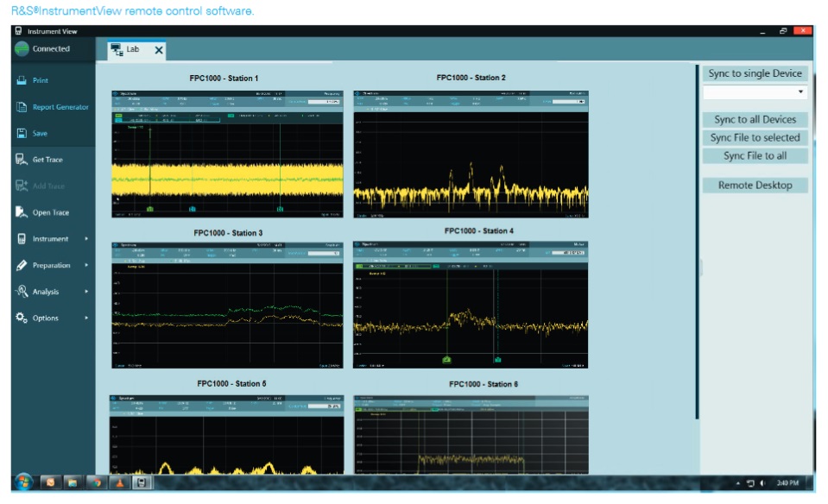Image resolution: width=828 pixels, height=504 pixels.
Task: Click the volume speaker tray icon
Action: 762,483
